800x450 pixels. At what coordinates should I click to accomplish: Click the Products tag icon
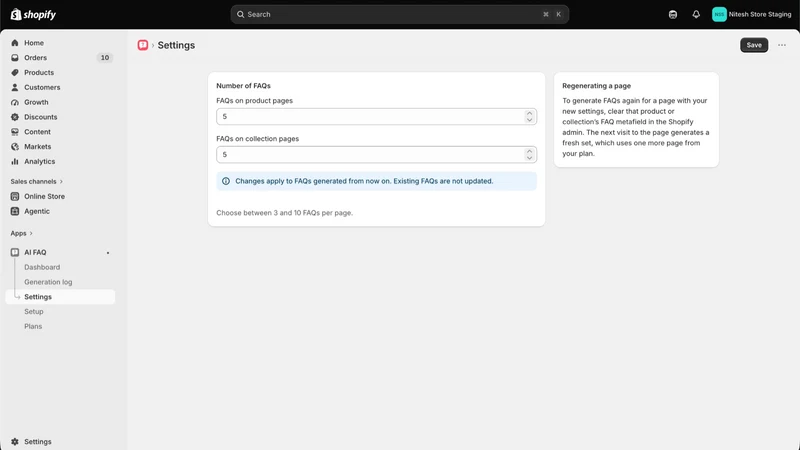click(x=15, y=72)
